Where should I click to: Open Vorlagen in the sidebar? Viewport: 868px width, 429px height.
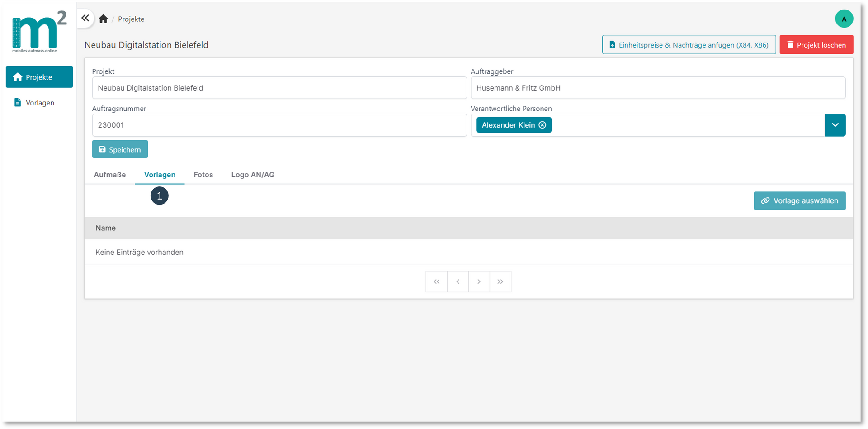(39, 103)
